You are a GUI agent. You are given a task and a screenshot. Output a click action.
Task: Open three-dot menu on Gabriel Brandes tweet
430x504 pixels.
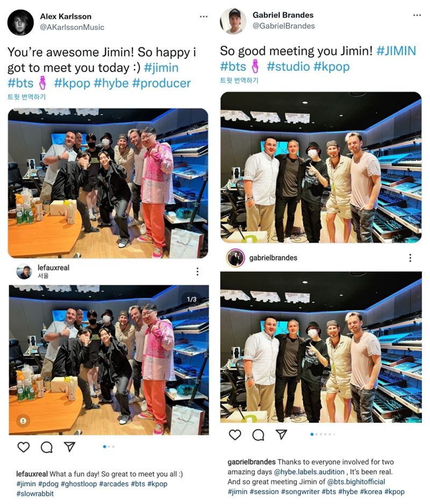point(417,15)
